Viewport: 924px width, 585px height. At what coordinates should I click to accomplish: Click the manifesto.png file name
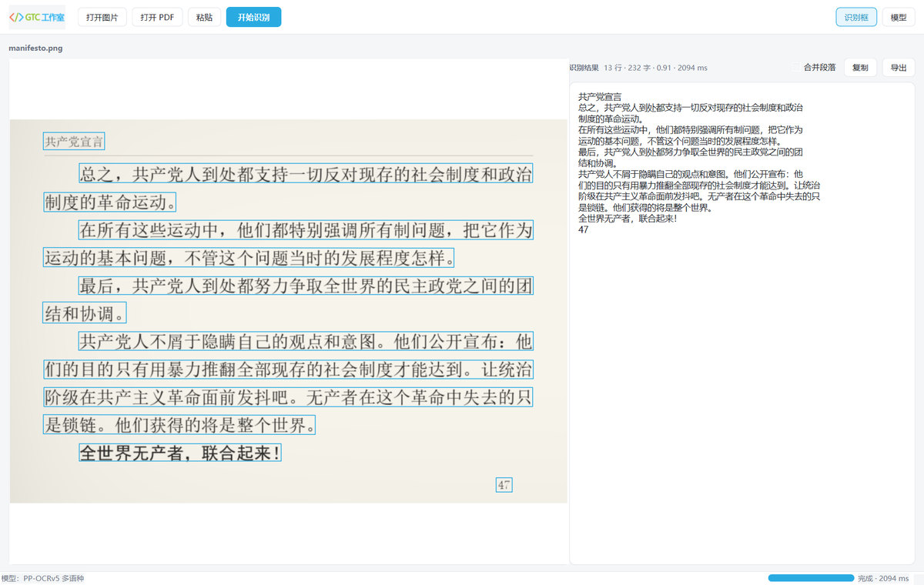pos(36,48)
